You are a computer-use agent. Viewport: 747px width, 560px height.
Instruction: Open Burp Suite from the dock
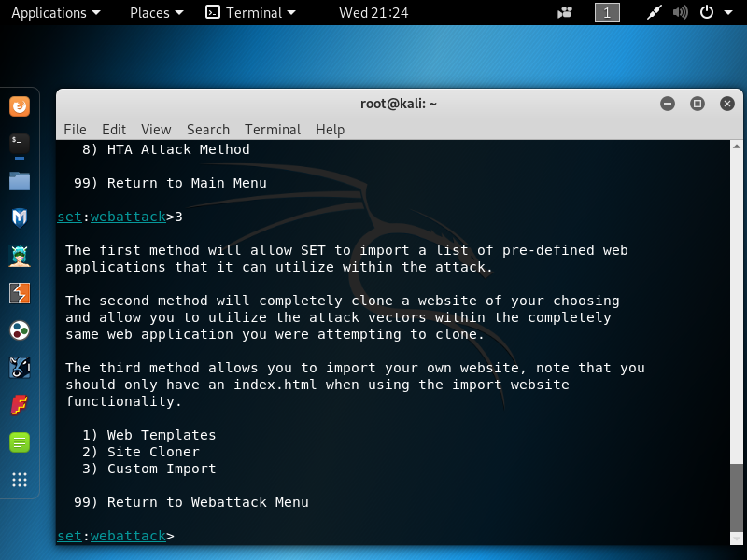click(20, 293)
